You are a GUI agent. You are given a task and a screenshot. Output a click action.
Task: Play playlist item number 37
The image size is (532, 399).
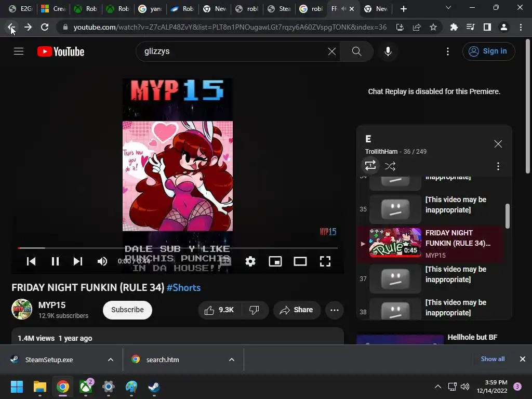click(431, 278)
